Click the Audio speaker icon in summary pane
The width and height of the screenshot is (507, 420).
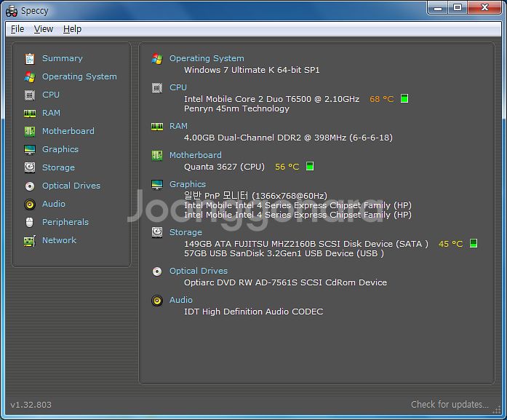pyautogui.click(x=157, y=301)
